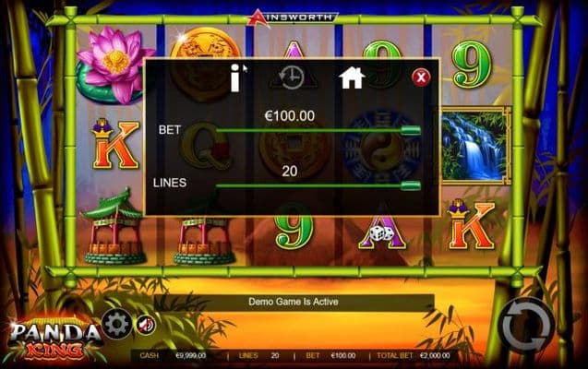This screenshot has width=588, height=369.
Task: Click the green 9 symbol top right
Action: pos(472,64)
